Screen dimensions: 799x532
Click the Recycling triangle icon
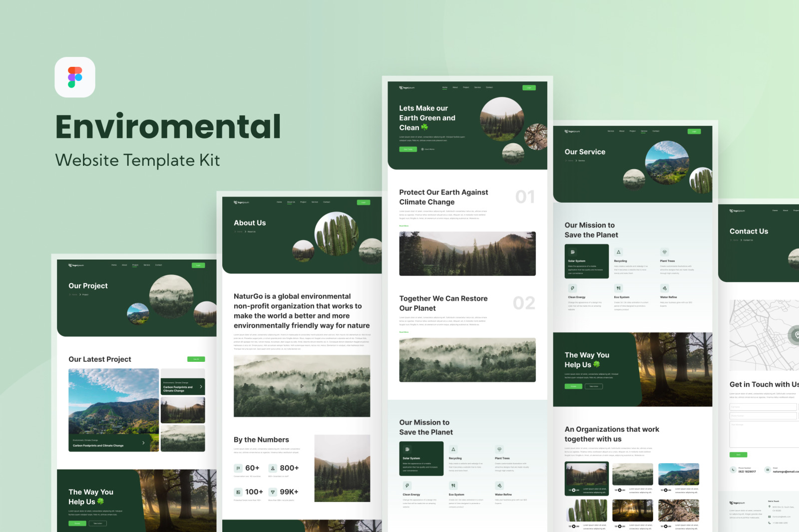coord(618,252)
